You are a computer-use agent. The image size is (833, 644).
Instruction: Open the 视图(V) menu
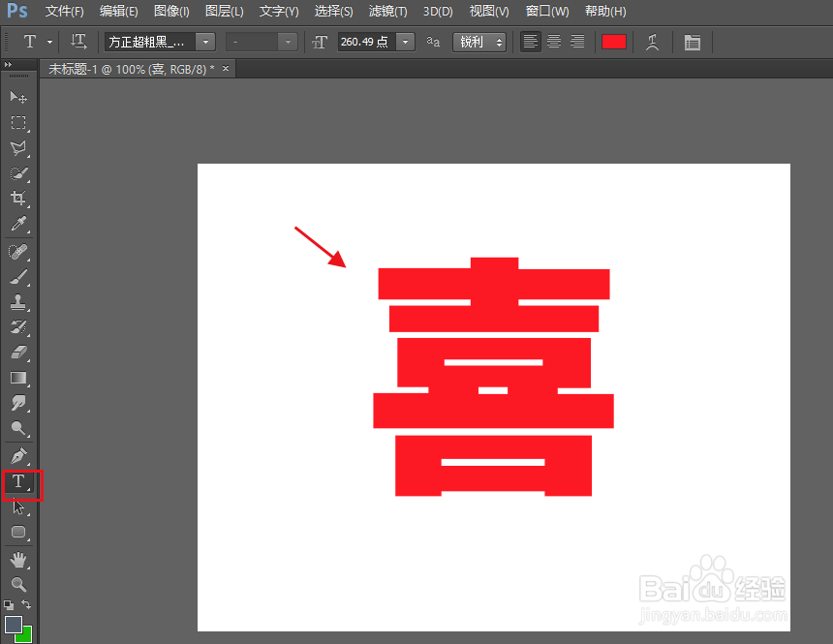pyautogui.click(x=489, y=12)
